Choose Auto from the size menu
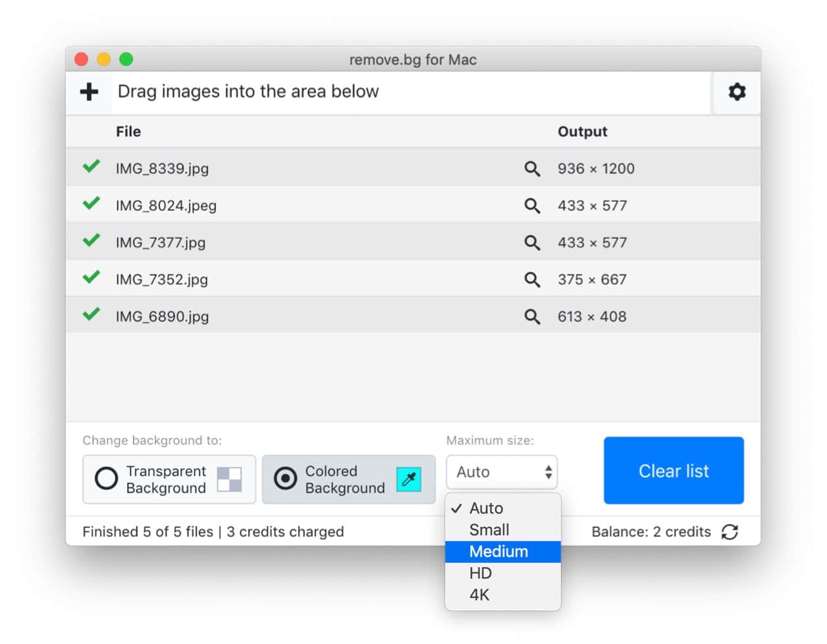827x644 pixels. [503, 508]
